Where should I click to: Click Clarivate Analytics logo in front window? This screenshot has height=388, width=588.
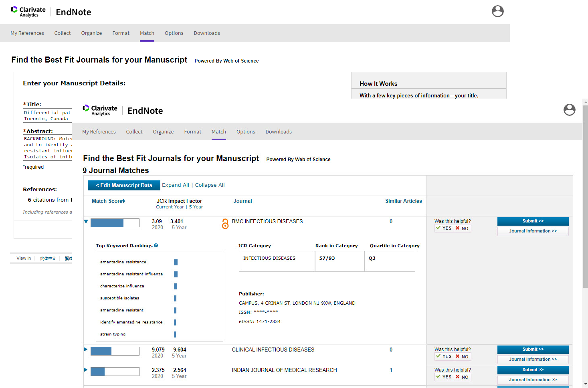click(x=100, y=111)
